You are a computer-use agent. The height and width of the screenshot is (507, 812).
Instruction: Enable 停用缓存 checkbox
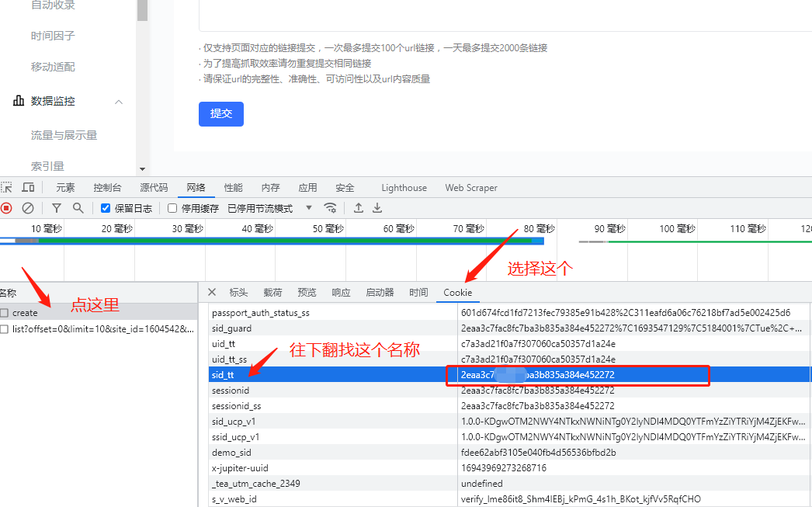[172, 207]
